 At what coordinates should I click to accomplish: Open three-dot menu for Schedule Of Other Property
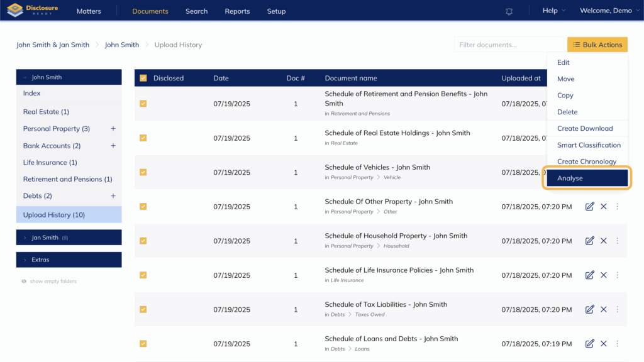pos(617,206)
